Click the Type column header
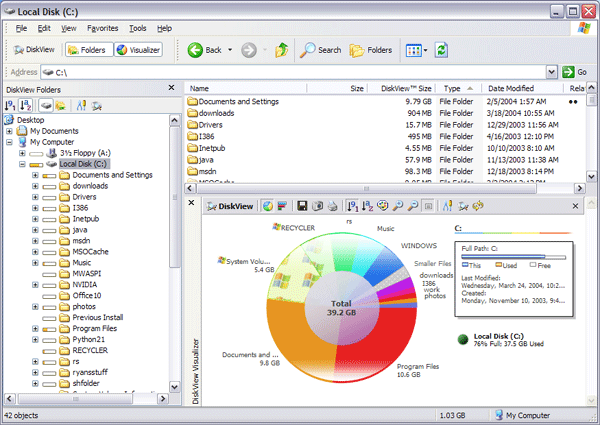 (x=458, y=88)
